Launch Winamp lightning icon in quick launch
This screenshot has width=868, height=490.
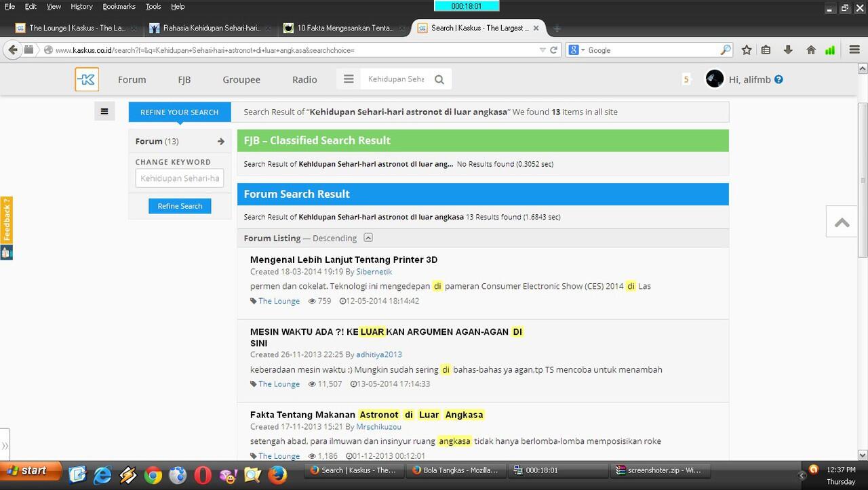coord(127,475)
